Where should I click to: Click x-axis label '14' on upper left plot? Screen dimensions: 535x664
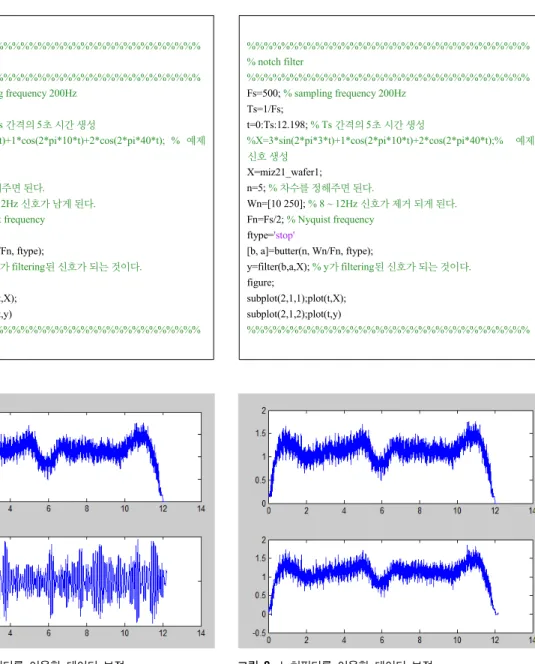tap(201, 508)
